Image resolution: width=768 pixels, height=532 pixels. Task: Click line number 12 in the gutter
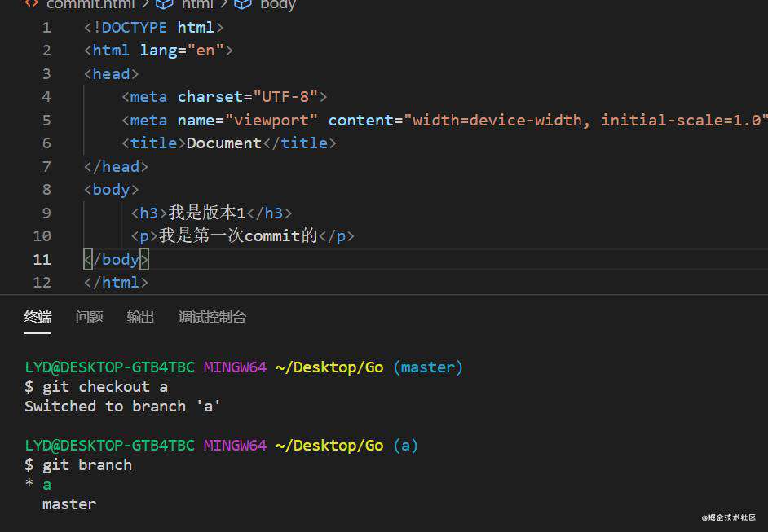42,283
